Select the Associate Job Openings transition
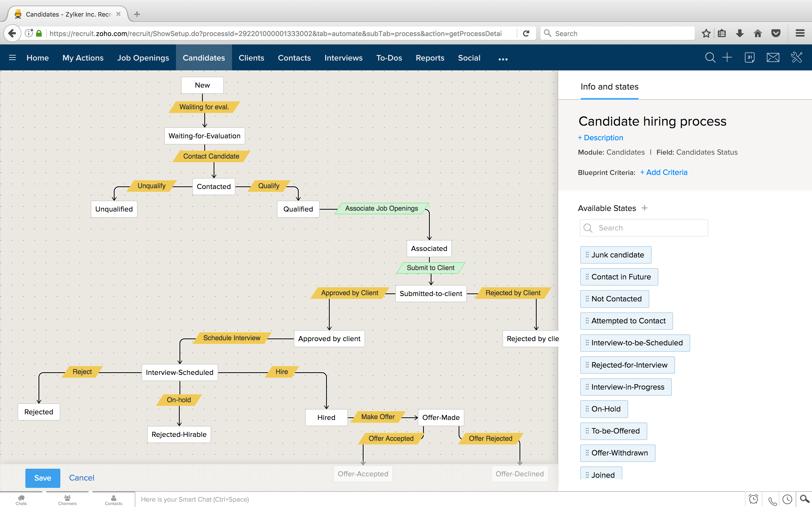Screen dimensions: 812x507 [381, 208]
